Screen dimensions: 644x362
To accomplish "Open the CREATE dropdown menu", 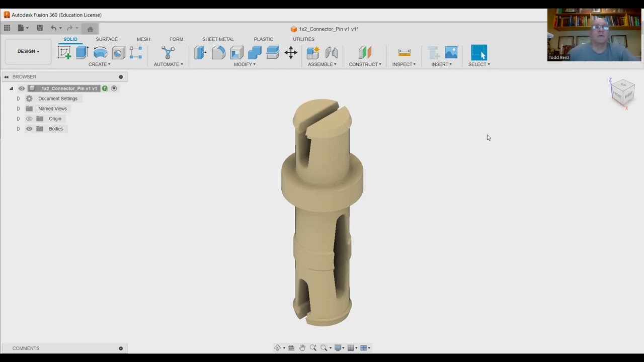I will point(100,64).
